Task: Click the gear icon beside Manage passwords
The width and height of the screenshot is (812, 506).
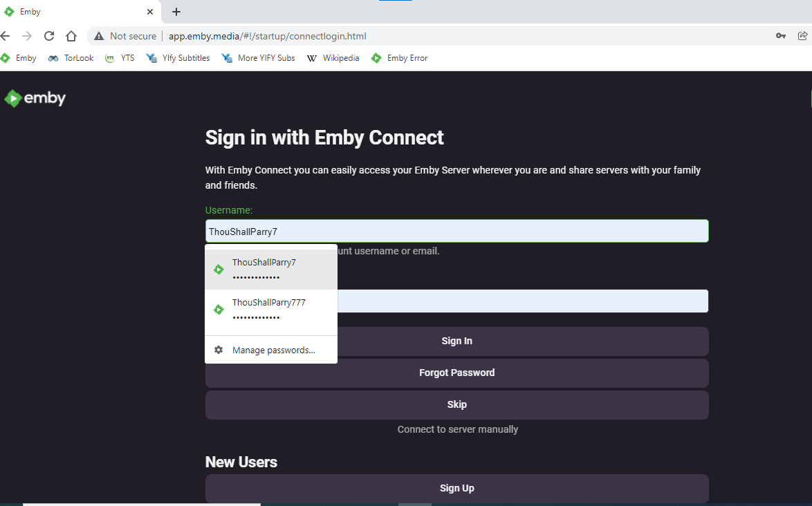Action: [x=219, y=350]
